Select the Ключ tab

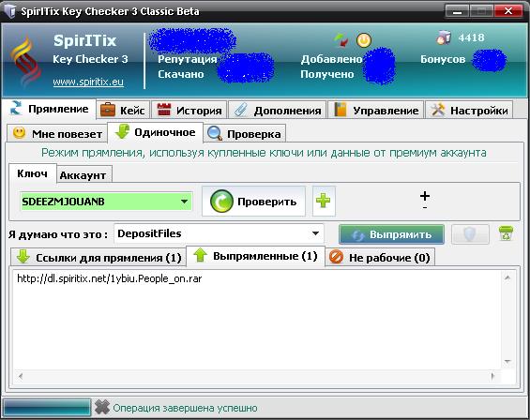tap(33, 173)
